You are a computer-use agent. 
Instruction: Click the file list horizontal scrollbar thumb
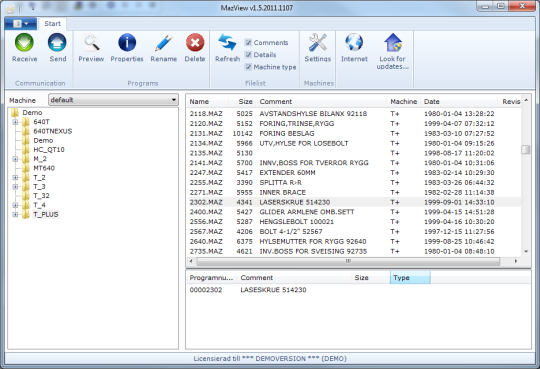(348, 261)
